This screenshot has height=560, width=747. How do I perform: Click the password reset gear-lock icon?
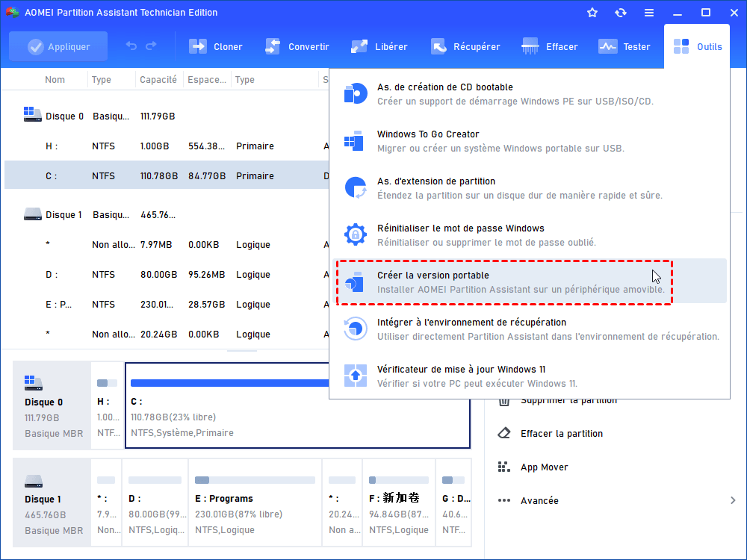click(x=356, y=234)
